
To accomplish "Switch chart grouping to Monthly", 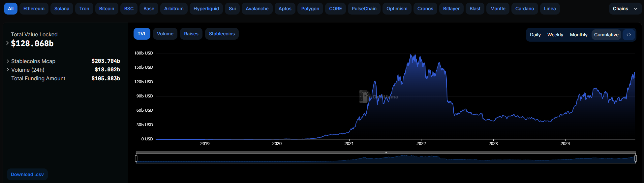I will coord(579,35).
